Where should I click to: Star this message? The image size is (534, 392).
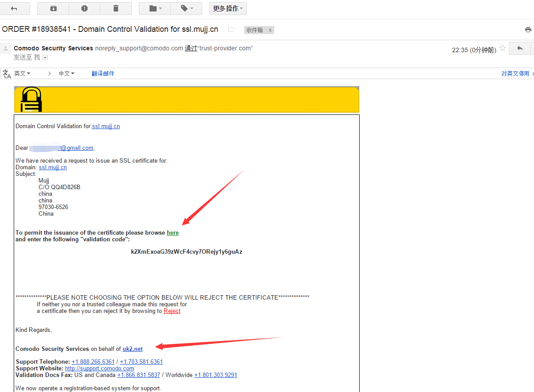point(502,48)
